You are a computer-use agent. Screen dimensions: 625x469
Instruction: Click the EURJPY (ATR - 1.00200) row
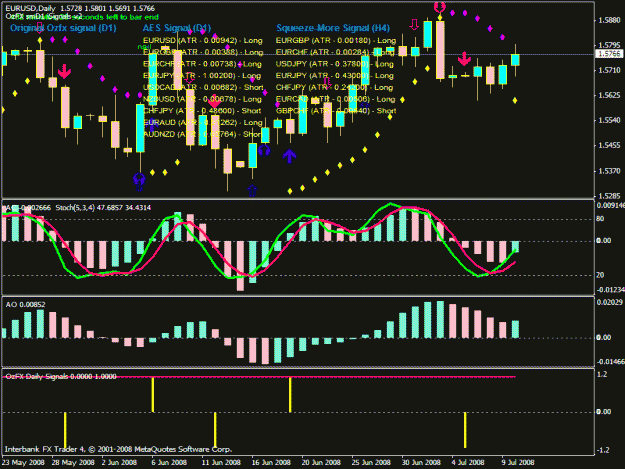pos(202,76)
